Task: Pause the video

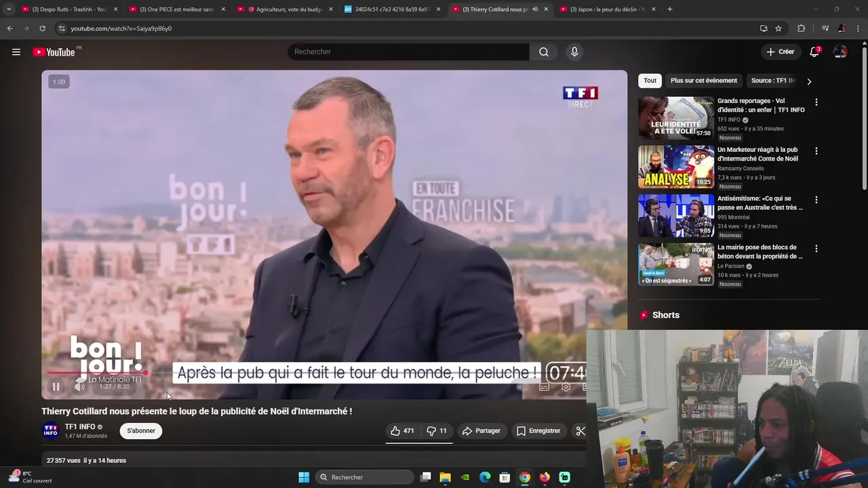Action: coord(56,387)
